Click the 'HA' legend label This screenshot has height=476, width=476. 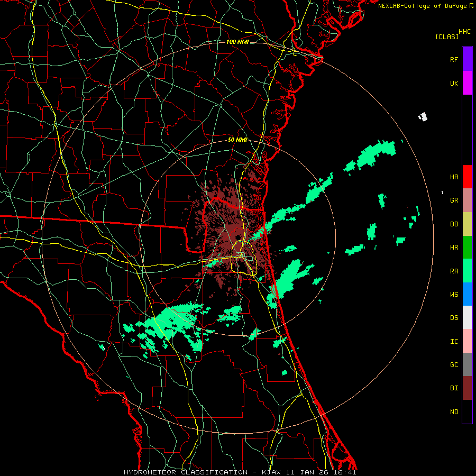454,177
